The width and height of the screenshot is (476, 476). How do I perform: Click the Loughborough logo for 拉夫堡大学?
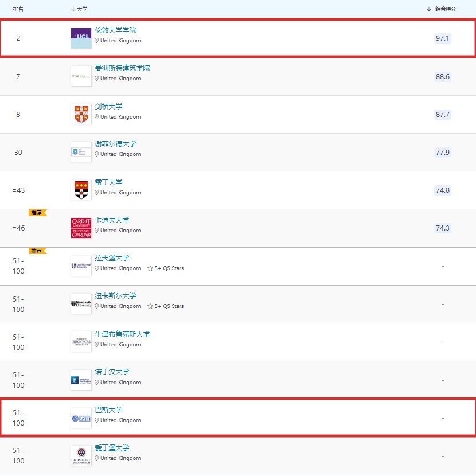click(81, 266)
